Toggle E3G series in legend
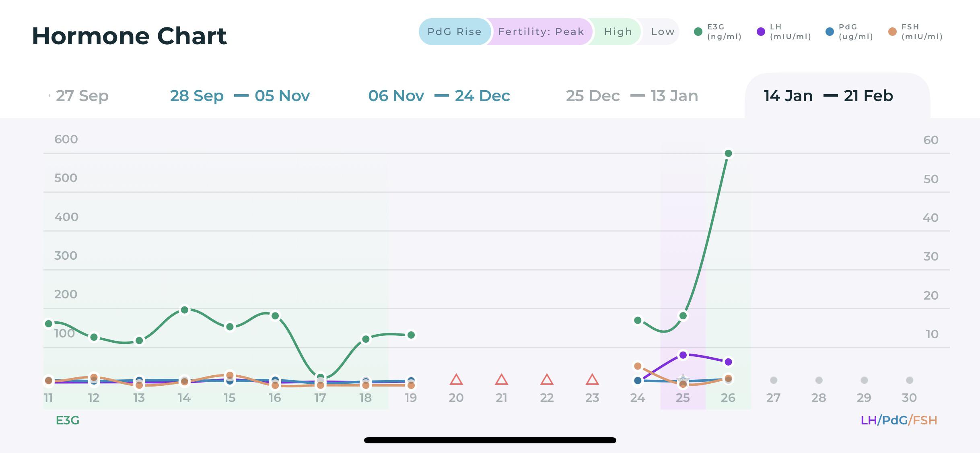Image resolution: width=980 pixels, height=453 pixels. (718, 32)
